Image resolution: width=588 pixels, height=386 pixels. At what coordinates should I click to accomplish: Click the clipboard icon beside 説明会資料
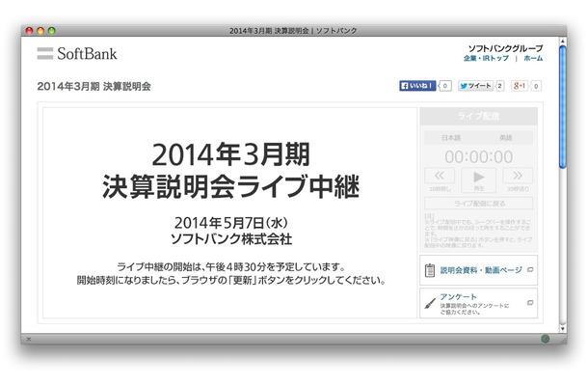(x=430, y=270)
